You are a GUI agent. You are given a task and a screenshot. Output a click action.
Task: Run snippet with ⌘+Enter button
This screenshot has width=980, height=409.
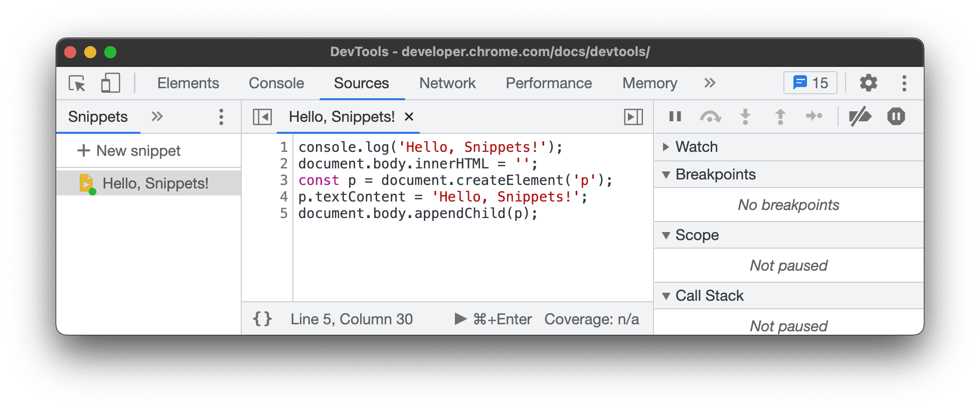point(493,319)
